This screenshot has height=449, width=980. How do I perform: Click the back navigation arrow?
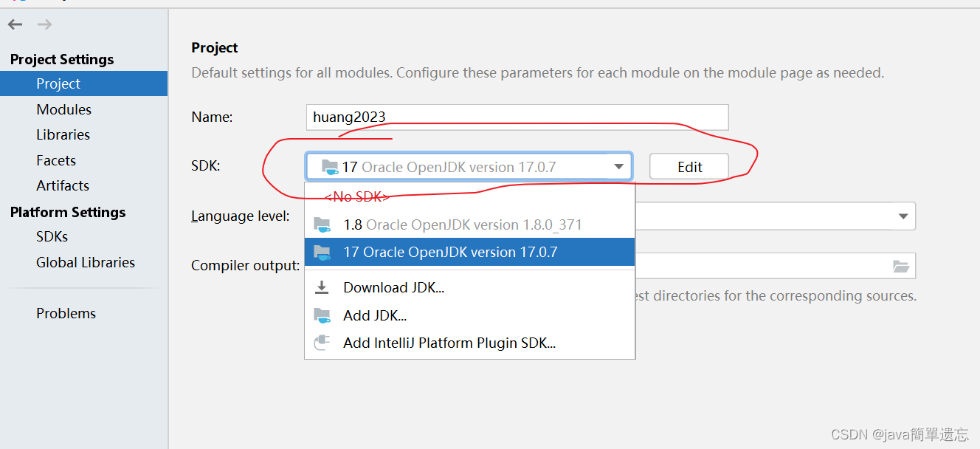[x=15, y=24]
